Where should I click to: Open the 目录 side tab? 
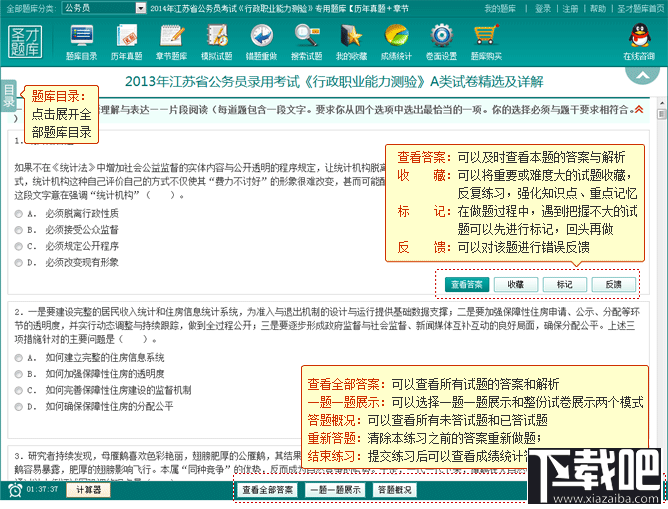(9, 95)
